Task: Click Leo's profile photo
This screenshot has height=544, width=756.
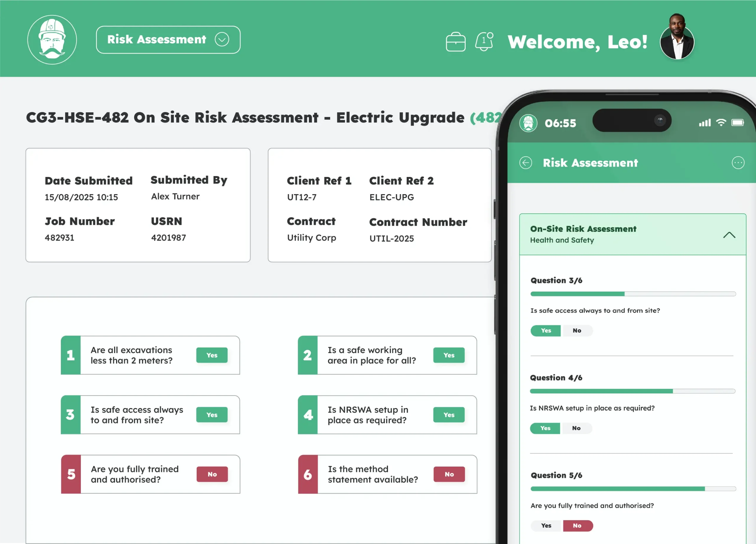Action: [x=677, y=37]
